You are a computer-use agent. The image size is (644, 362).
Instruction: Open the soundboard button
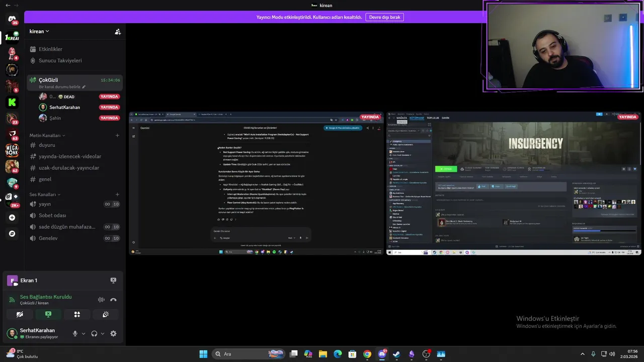click(106, 314)
